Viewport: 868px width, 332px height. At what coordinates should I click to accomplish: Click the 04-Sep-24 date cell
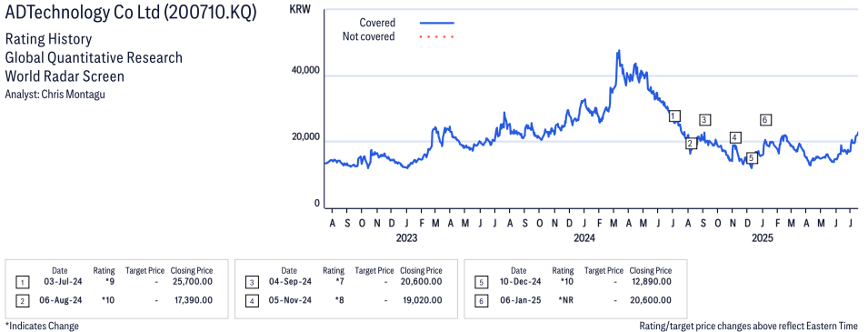(x=289, y=282)
